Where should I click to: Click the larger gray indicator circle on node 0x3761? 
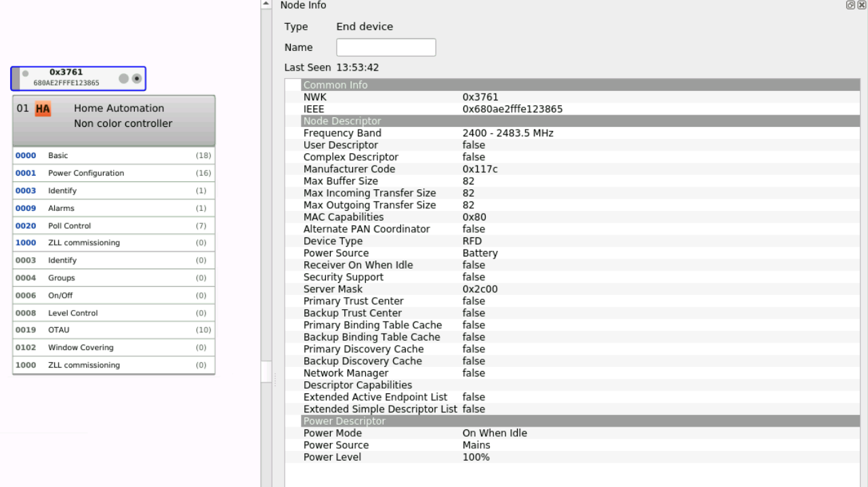pos(123,79)
